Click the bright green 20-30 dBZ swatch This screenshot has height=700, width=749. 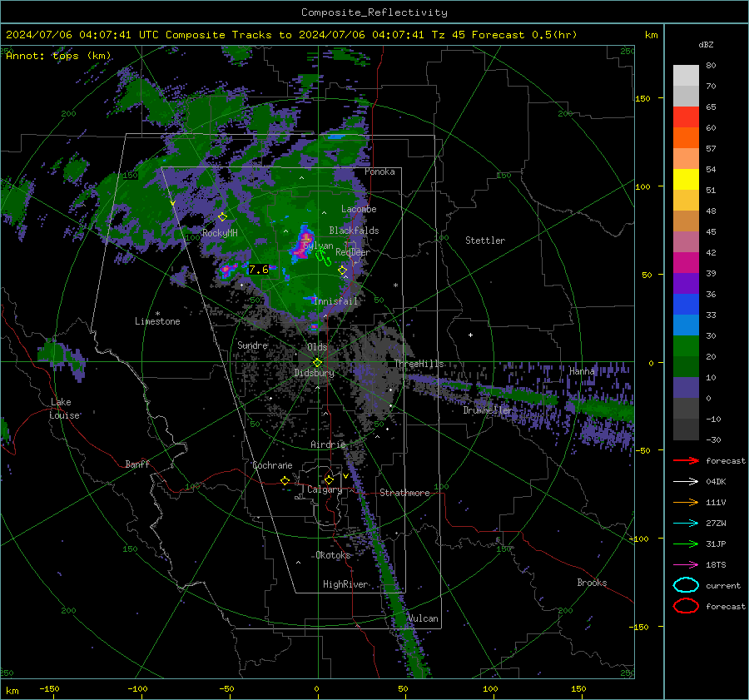686,346
